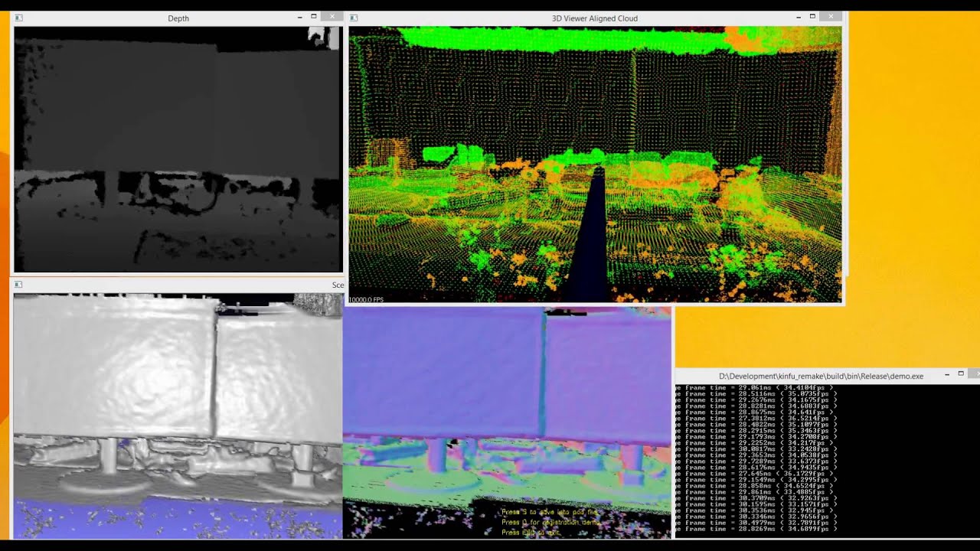Close the 3D Viewer Aligned Cloud window

pos(831,17)
